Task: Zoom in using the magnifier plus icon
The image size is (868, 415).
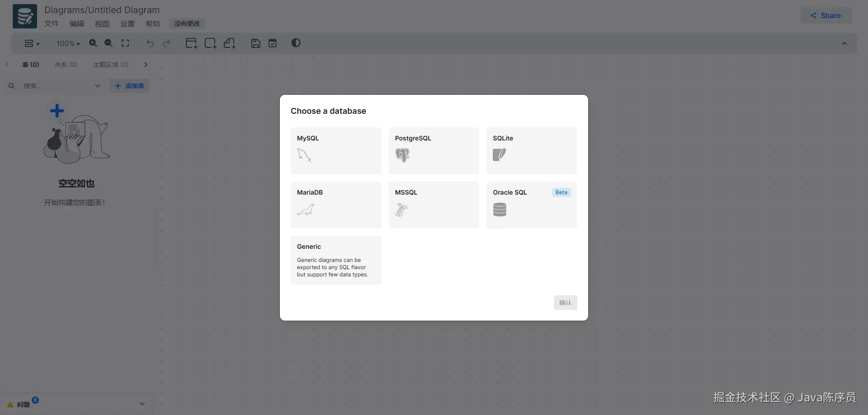Action: tap(93, 43)
